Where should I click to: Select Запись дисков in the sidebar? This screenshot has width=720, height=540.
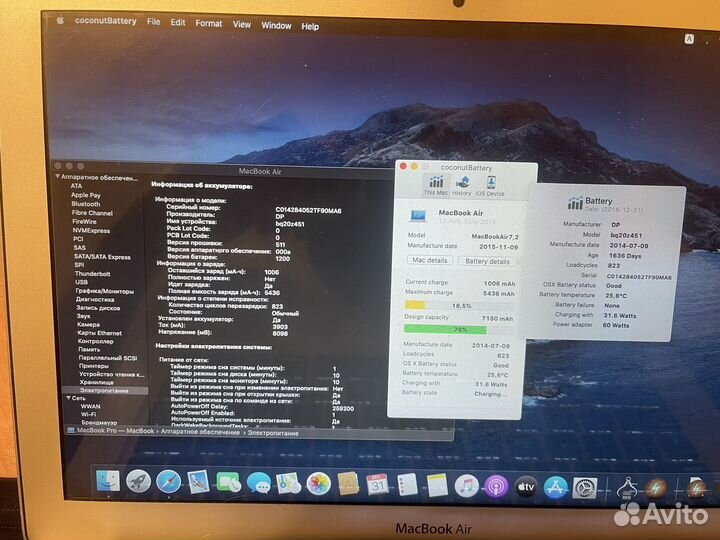(98, 308)
